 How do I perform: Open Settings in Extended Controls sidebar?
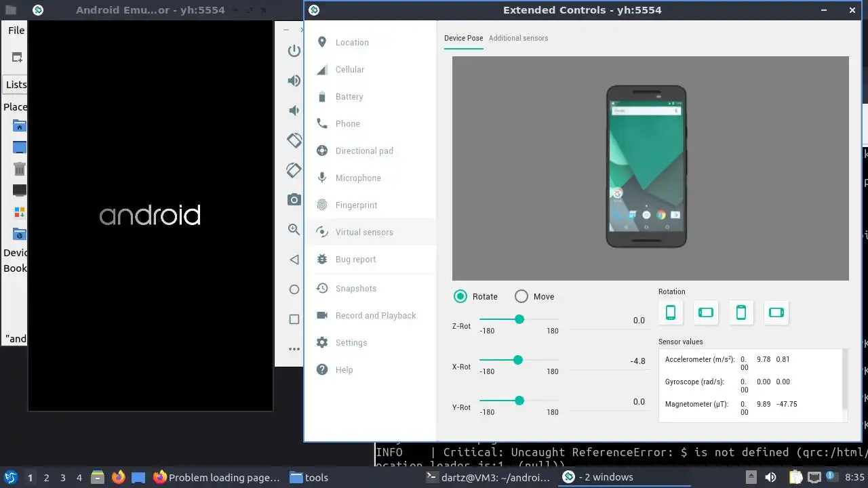click(370, 342)
